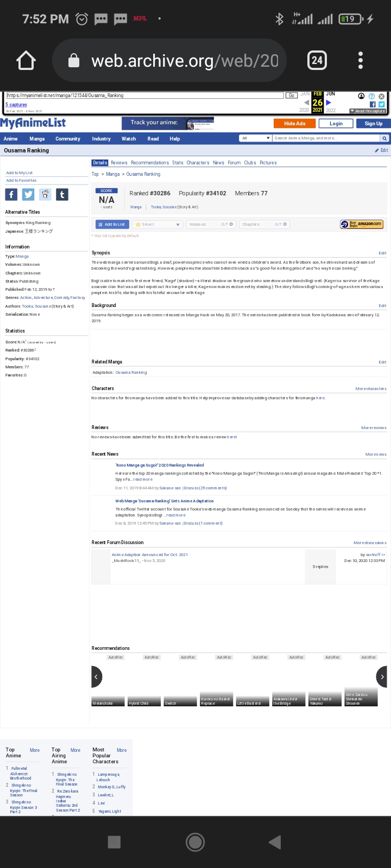Share on Twitter from the sidebar
The height and width of the screenshot is (868, 391).
28,194
